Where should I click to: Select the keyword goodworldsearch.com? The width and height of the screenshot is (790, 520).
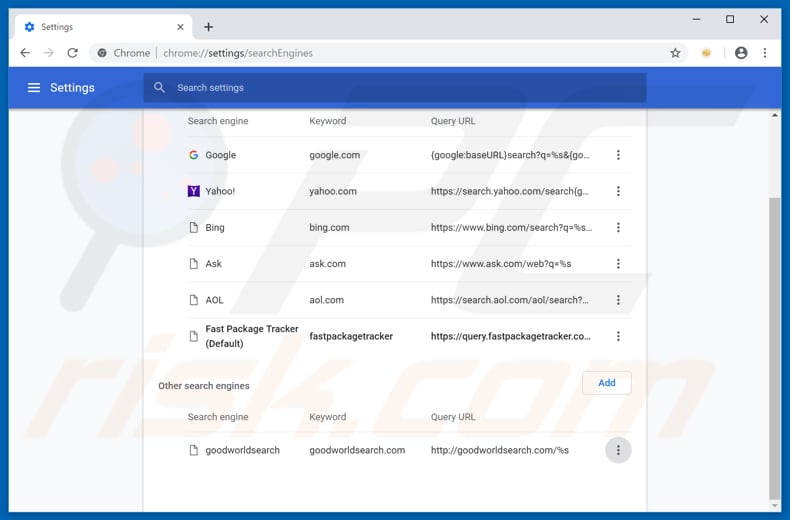point(357,450)
